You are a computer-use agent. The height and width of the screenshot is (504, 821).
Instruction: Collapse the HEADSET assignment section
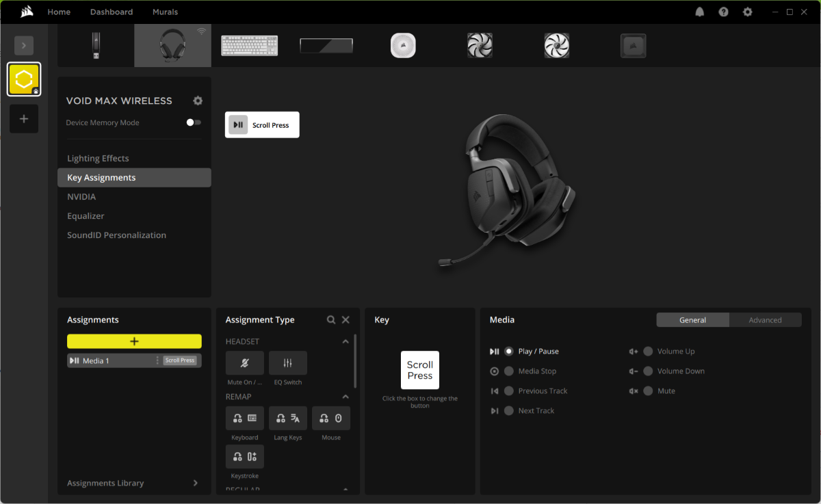(346, 341)
